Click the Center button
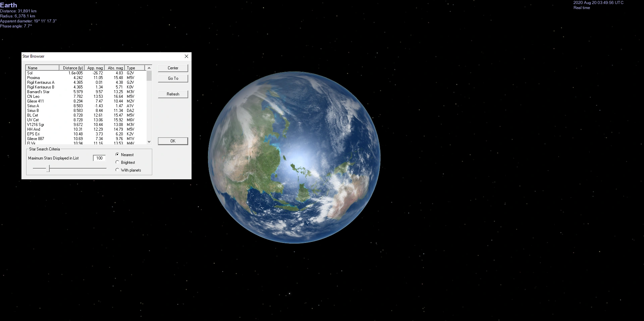Image resolution: width=644 pixels, height=321 pixels. pos(173,68)
